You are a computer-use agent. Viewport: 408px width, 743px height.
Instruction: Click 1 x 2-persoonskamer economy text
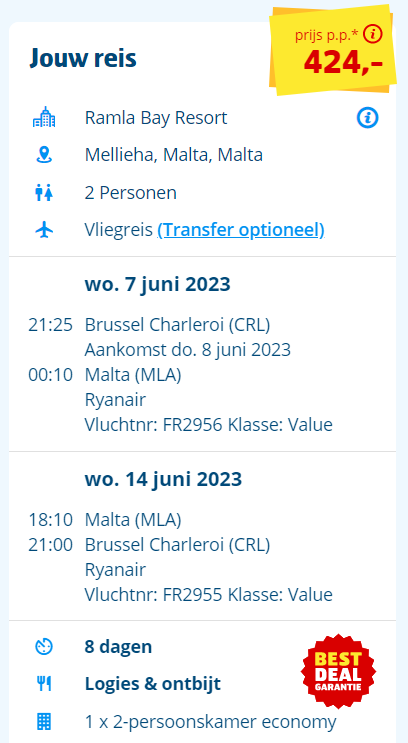210,722
